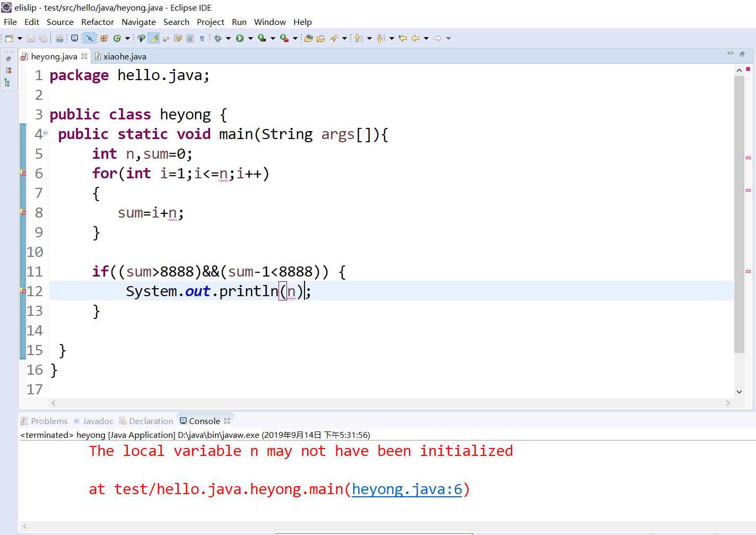Expand the Back history dropdown arrow
The width and height of the screenshot is (756, 535).
426,38
